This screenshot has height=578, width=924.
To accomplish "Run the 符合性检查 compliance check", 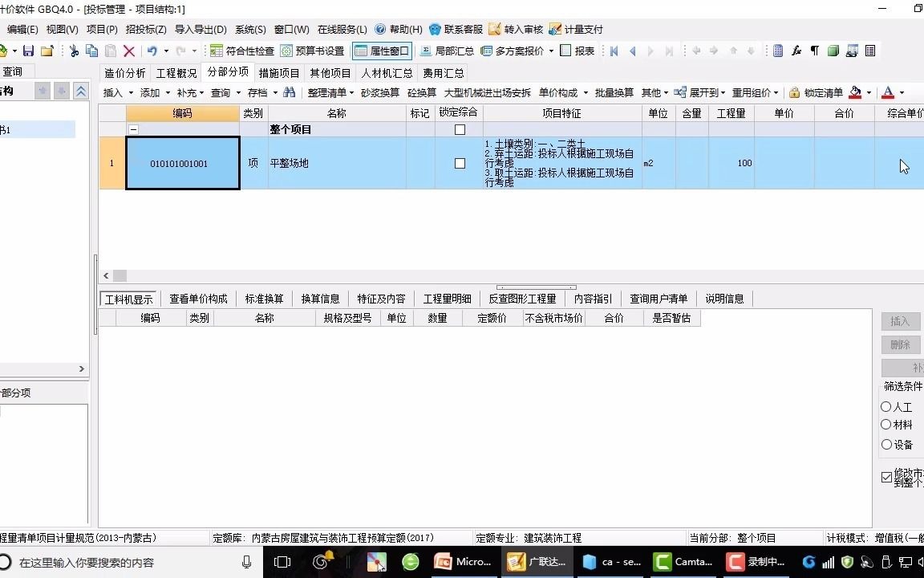I will coord(242,50).
